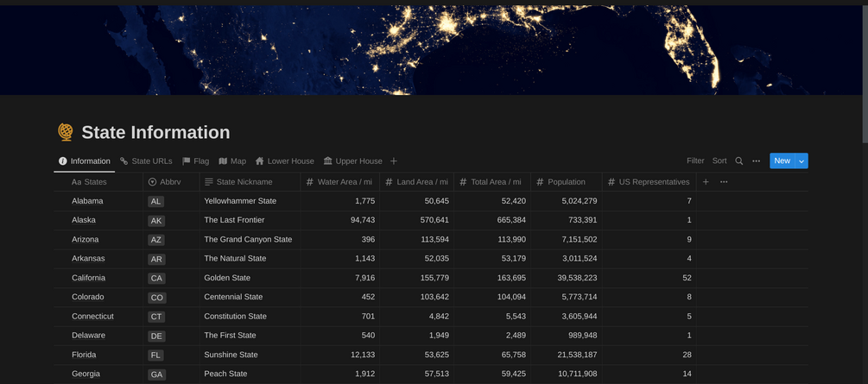Switch to the Flag view tab
This screenshot has height=384, width=868.
pyautogui.click(x=196, y=161)
